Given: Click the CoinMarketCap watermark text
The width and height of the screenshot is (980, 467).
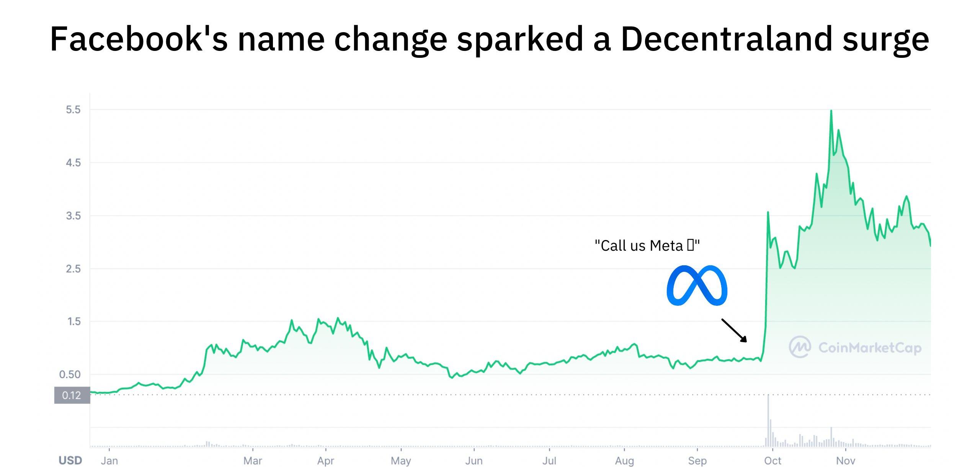Looking at the screenshot, I should pyautogui.click(x=870, y=348).
